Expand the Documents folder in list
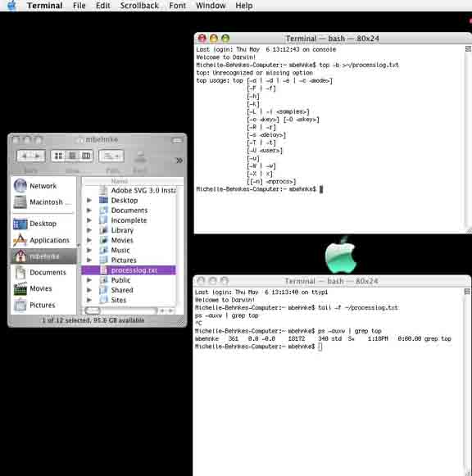 point(89,211)
